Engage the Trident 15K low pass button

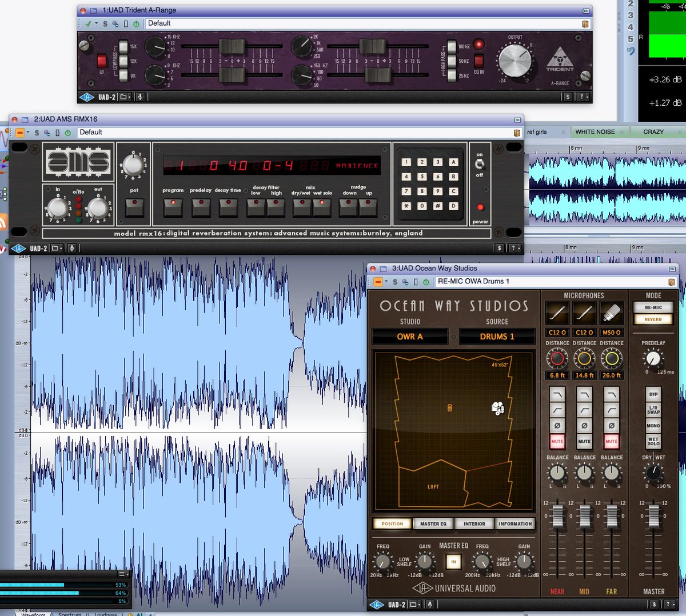(x=123, y=46)
